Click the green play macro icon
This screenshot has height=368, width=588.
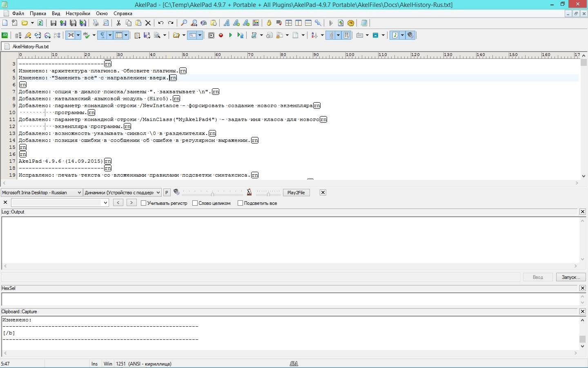click(x=230, y=35)
